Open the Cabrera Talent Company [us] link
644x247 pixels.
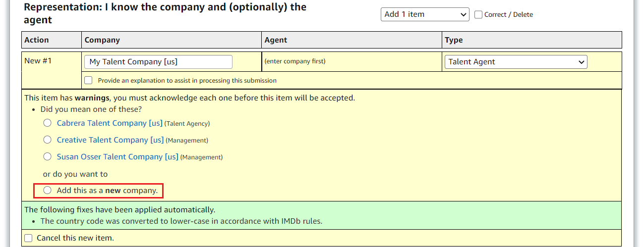click(110, 123)
